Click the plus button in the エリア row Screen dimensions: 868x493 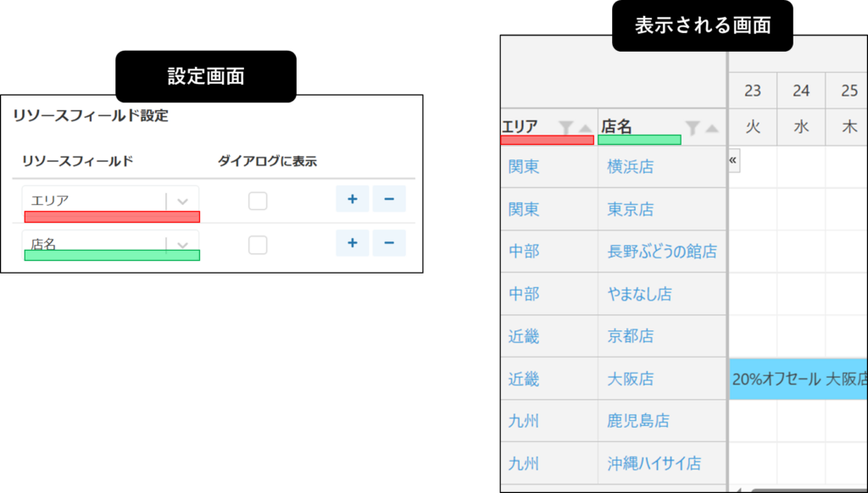[x=353, y=199]
